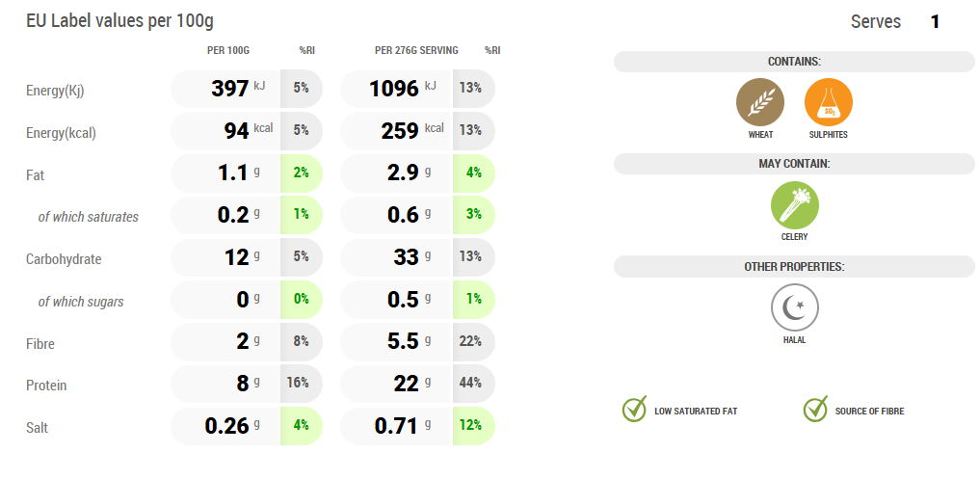
Task: Click the Celery allergen icon
Action: 794,205
